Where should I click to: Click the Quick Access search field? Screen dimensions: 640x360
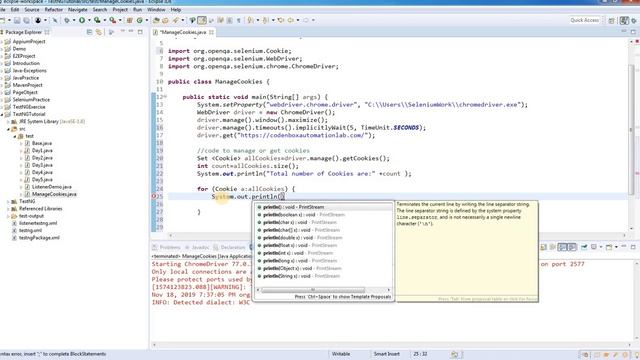click(584, 20)
